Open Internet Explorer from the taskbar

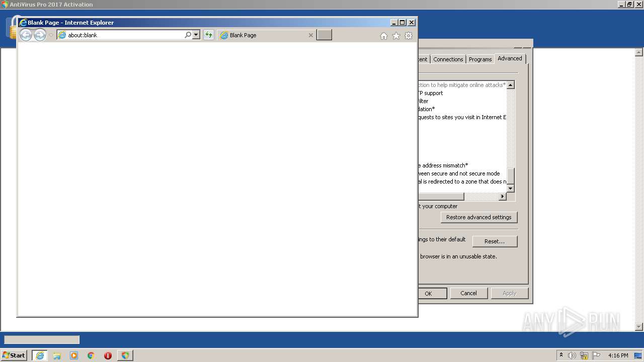click(x=40, y=355)
